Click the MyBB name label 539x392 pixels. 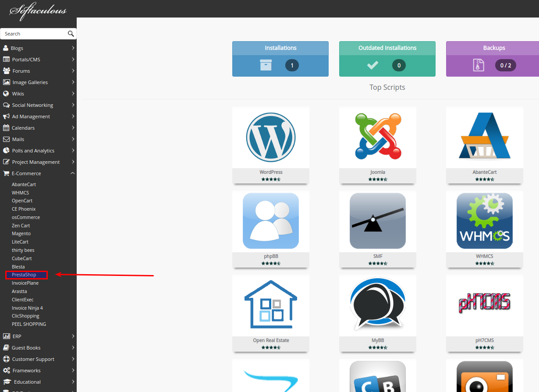[x=378, y=340]
